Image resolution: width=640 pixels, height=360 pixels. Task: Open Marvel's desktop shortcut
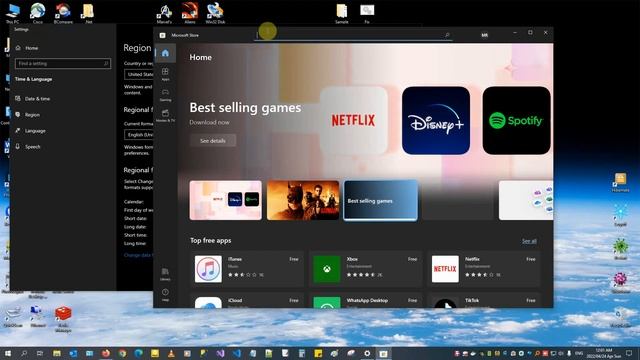point(164,13)
